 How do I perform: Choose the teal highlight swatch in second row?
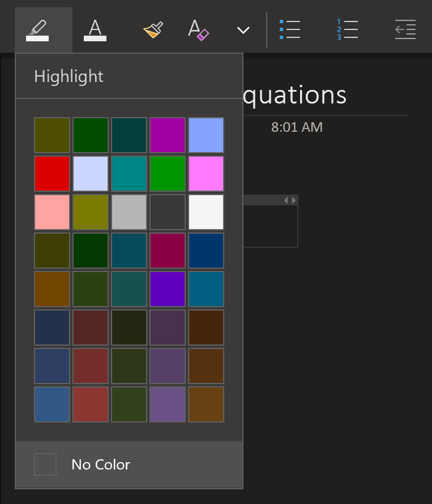[129, 174]
